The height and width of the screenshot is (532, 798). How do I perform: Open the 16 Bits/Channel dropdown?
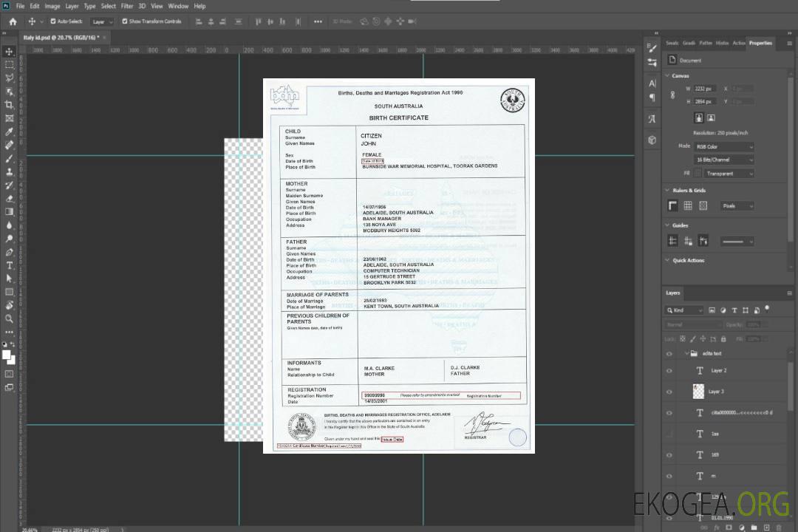[723, 160]
